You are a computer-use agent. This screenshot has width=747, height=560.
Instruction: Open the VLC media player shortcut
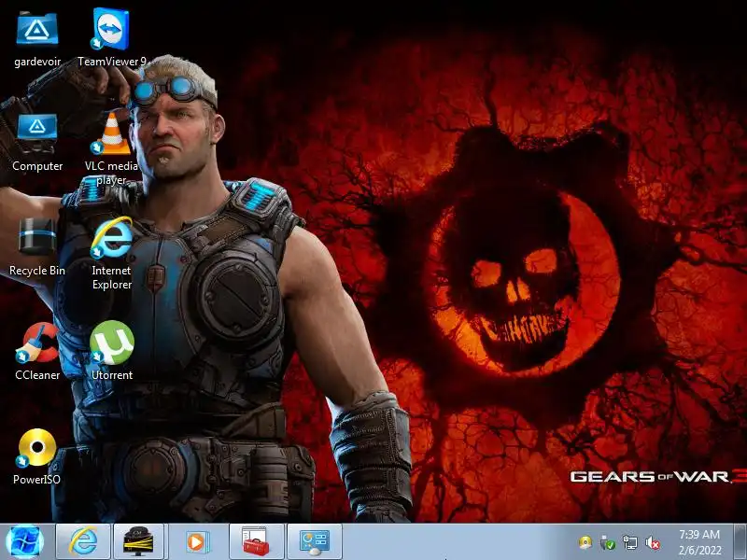pyautogui.click(x=111, y=133)
